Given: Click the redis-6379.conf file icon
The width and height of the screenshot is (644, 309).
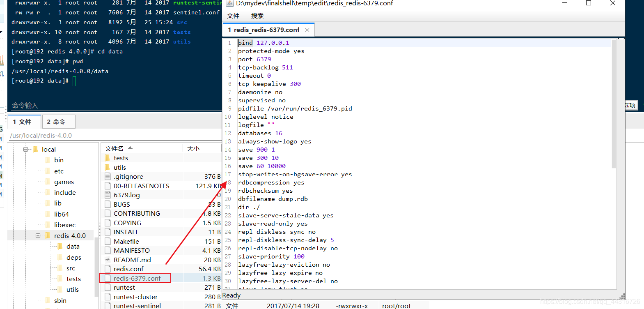Looking at the screenshot, I should 108,278.
